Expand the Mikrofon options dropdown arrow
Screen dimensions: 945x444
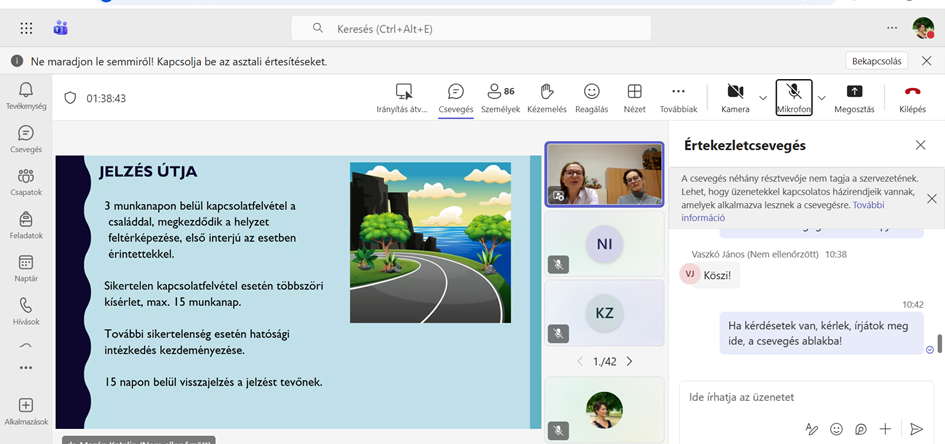pos(822,97)
